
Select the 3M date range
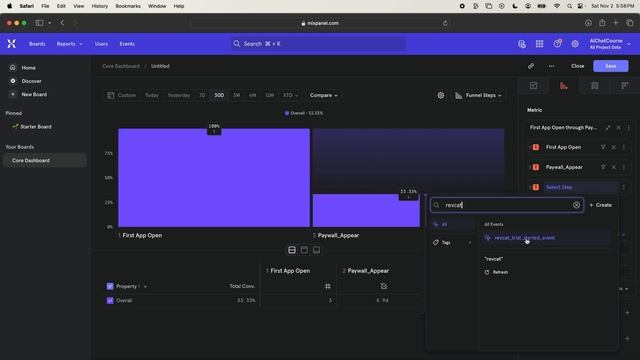click(236, 95)
